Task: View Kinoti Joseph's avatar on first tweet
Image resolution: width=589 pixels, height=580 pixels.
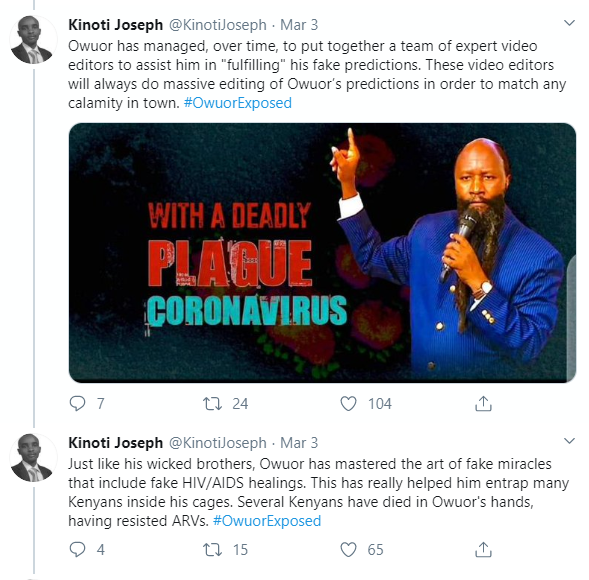Action: tap(32, 40)
